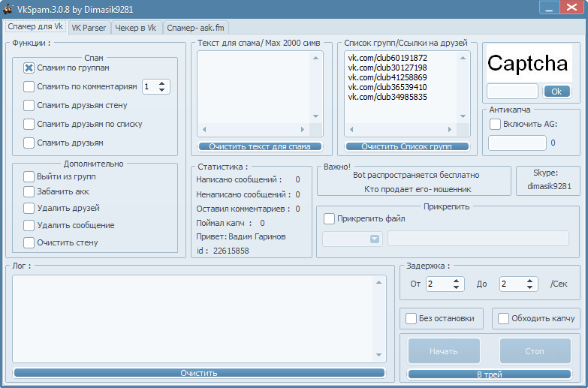Screen dimensions: 588x388
Task: Click inside the Лог text area
Action: click(193, 319)
